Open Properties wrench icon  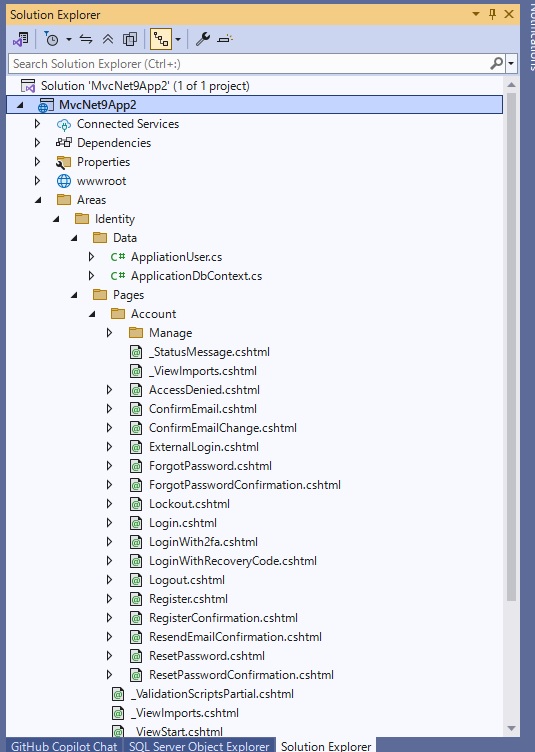(203, 39)
